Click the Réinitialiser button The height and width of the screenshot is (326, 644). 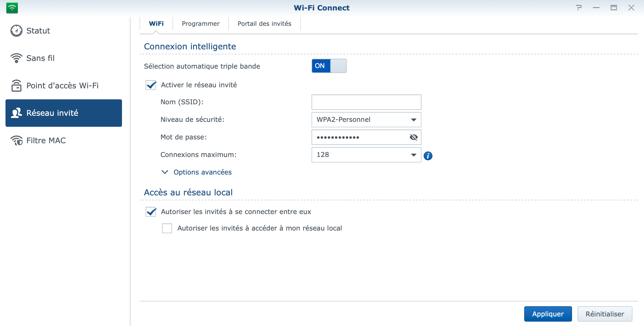point(605,314)
